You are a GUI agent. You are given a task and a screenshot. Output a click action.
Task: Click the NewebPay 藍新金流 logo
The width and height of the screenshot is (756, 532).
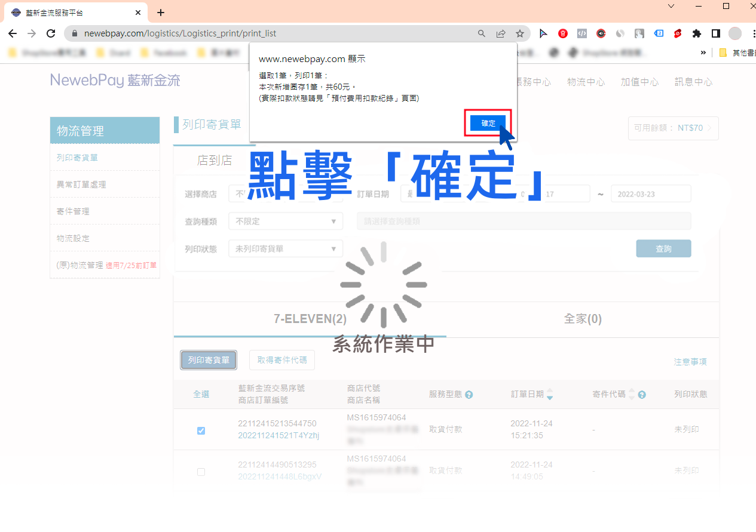[x=115, y=80]
